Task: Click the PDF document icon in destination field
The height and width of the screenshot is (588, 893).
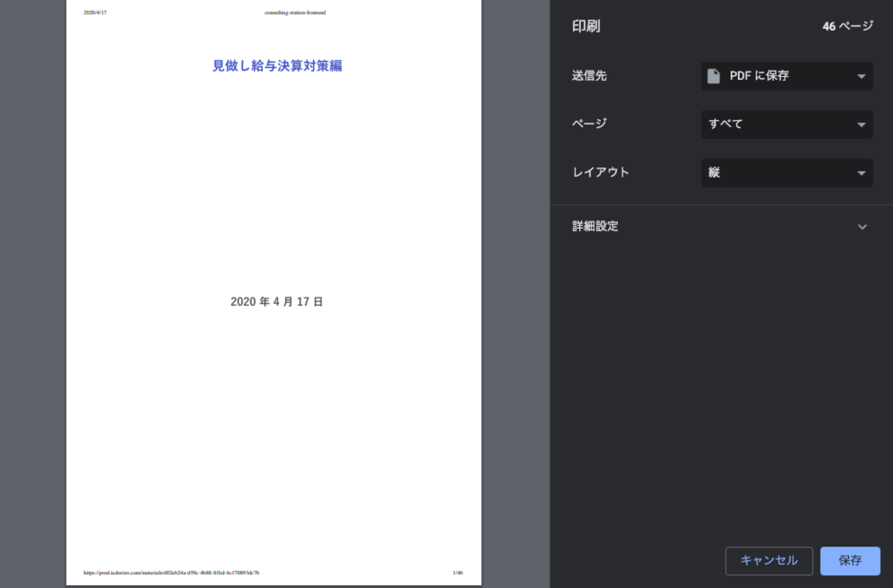Action: pyautogui.click(x=714, y=76)
